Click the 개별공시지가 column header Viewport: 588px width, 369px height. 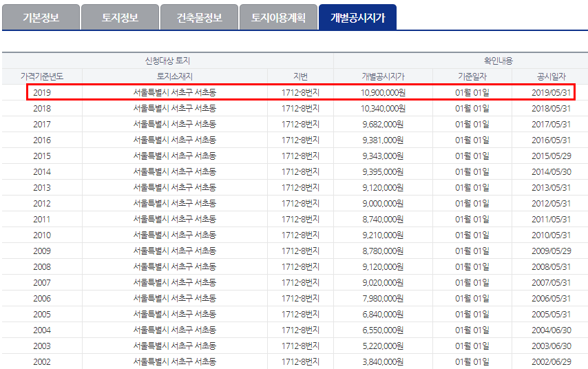point(383,76)
